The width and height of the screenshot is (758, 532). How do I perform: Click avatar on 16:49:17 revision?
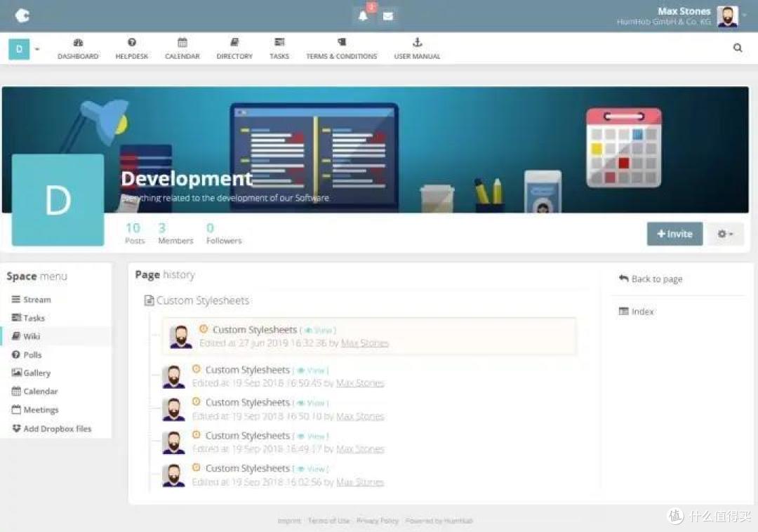(173, 443)
